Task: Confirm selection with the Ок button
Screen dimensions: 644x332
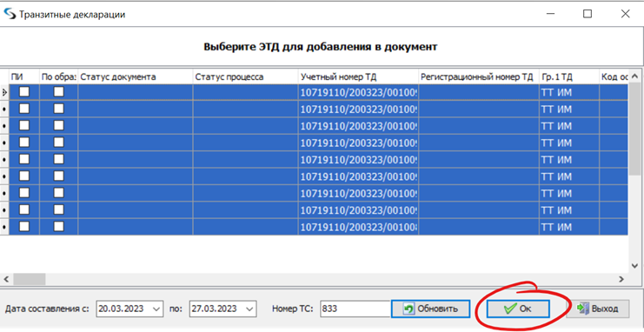Action: pyautogui.click(x=518, y=309)
